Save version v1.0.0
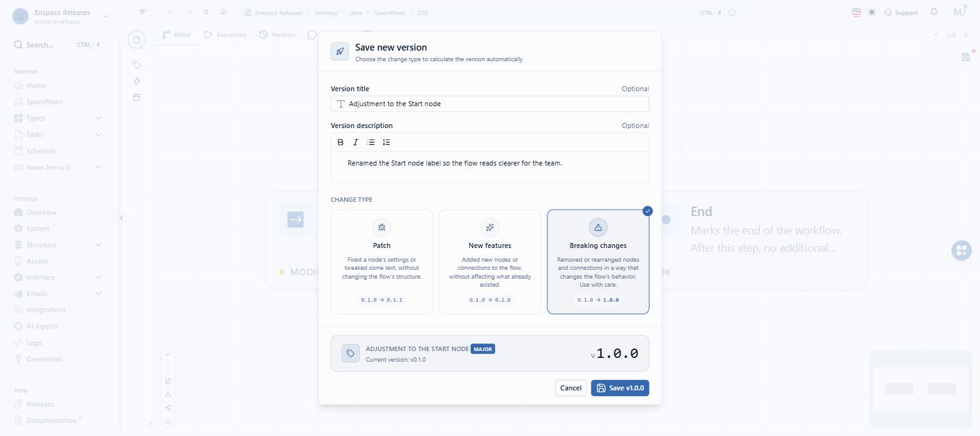 pos(620,388)
